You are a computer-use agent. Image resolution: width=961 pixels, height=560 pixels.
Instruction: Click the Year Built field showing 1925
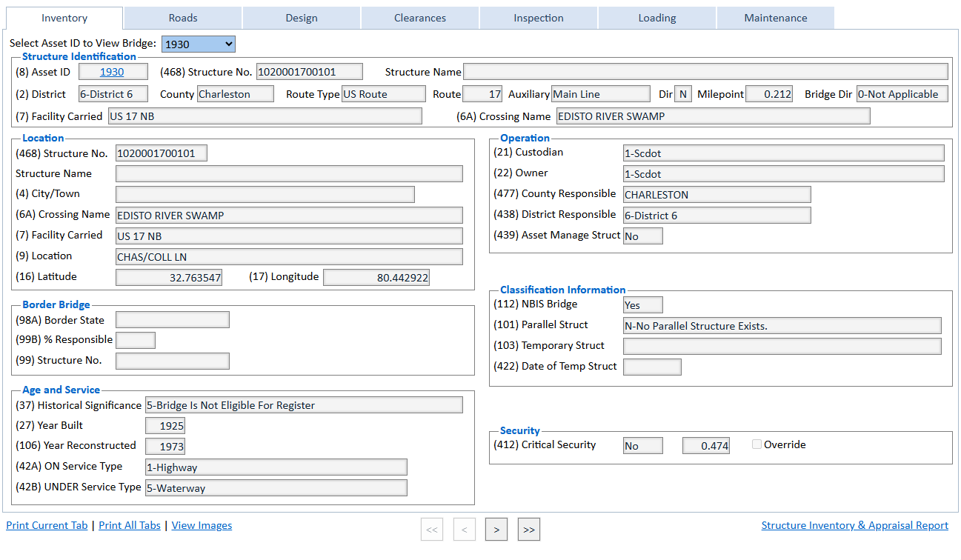point(165,426)
